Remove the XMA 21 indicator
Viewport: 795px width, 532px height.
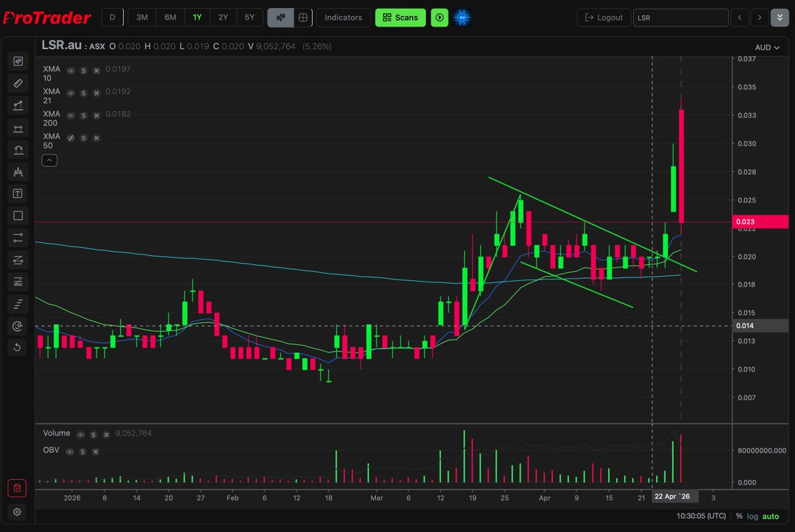96,92
